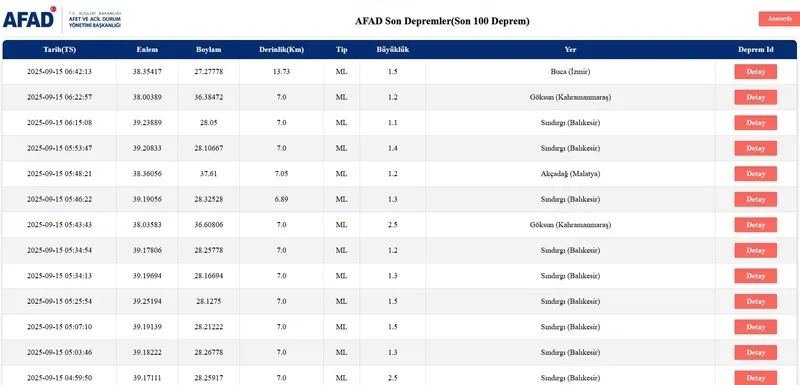The image size is (800, 385).
Task: Select the Buca (İzmir) location cell
Action: point(570,71)
